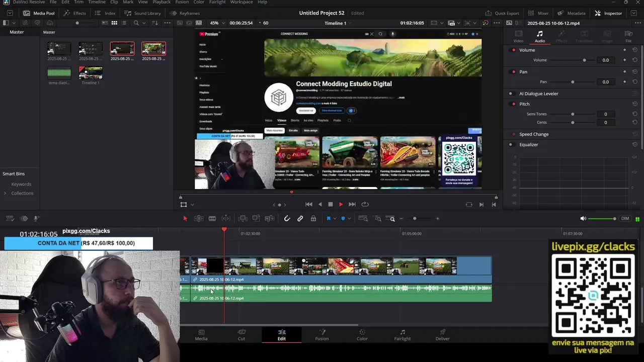
Task: Switch to the Inspector Video tab
Action: 518,37
